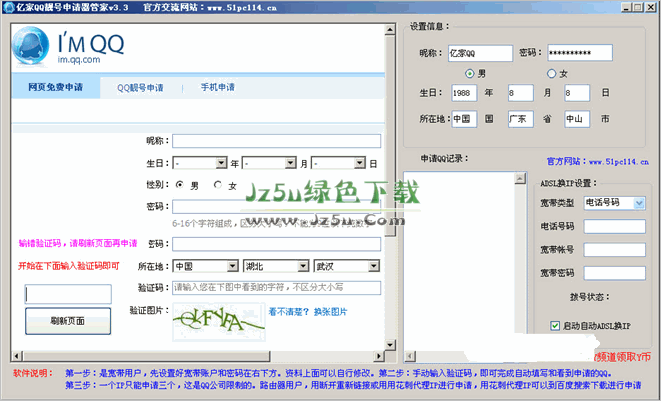This screenshot has height=401, width=661.
Task: Click the 频道领取Y币 red text
Action: tap(622, 357)
